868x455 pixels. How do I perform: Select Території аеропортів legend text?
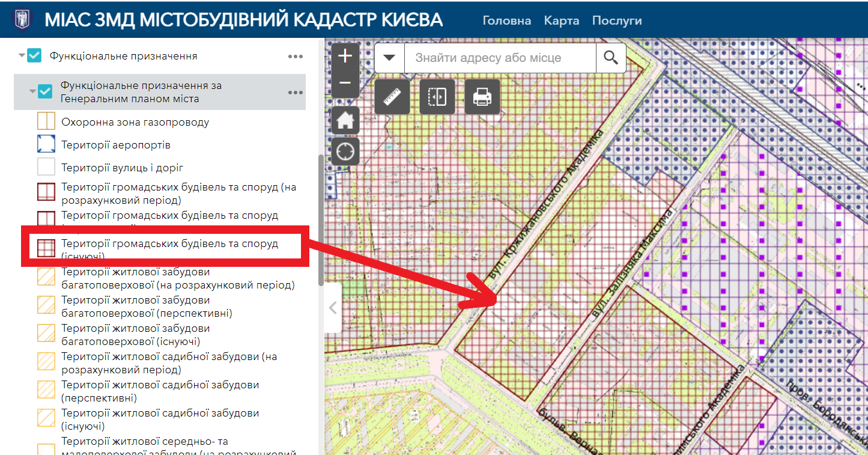coord(116,145)
